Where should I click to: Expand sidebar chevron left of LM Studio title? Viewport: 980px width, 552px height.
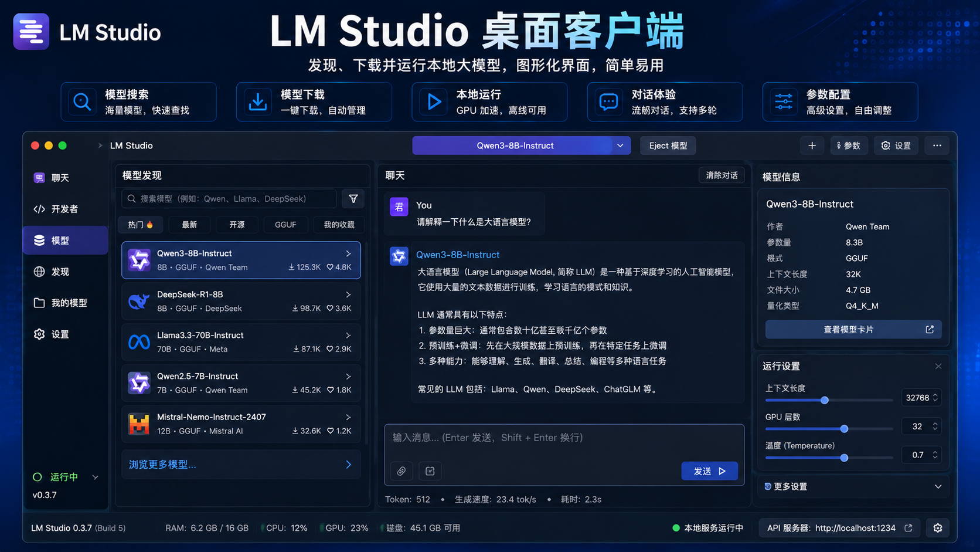click(x=100, y=145)
